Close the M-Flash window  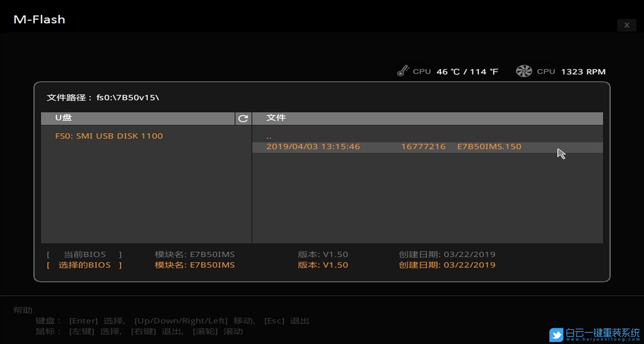pyautogui.click(x=626, y=25)
